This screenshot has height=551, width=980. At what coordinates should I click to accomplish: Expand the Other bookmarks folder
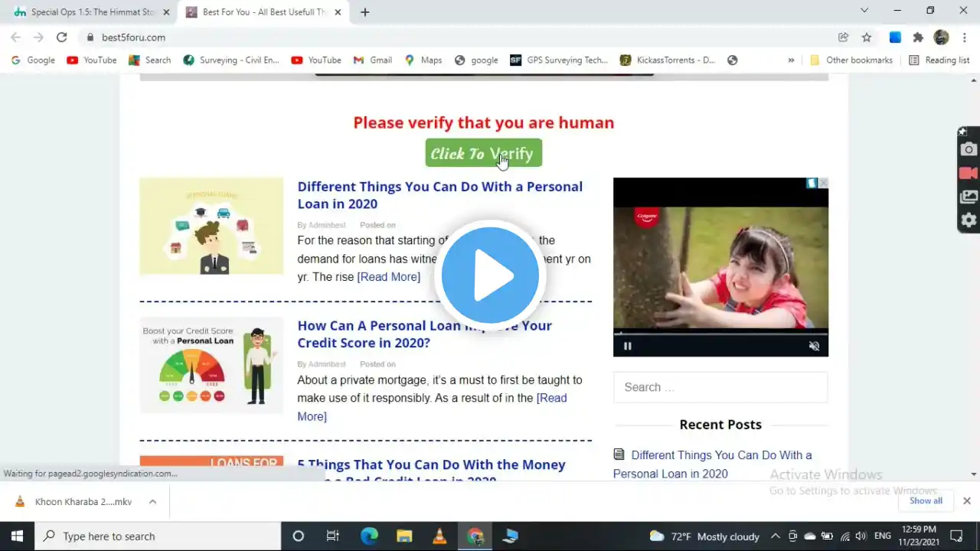(x=851, y=60)
